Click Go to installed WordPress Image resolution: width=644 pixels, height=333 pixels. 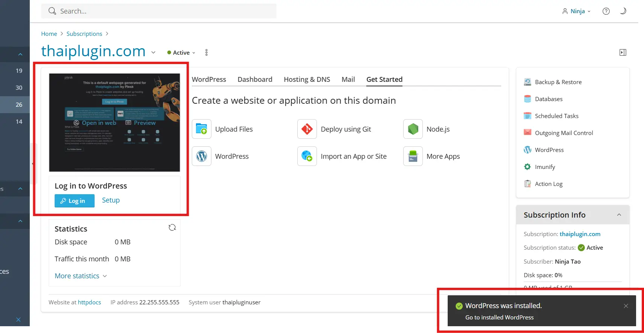[499, 318]
